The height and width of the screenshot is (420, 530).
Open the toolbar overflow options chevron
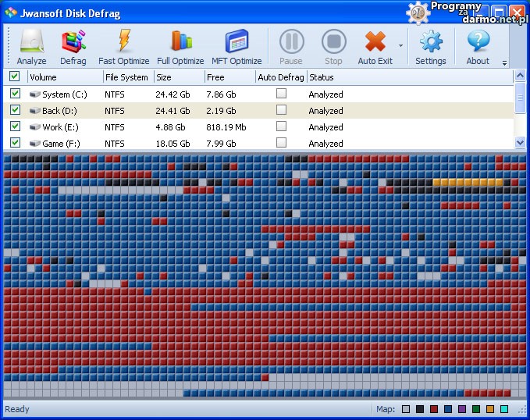coord(504,62)
